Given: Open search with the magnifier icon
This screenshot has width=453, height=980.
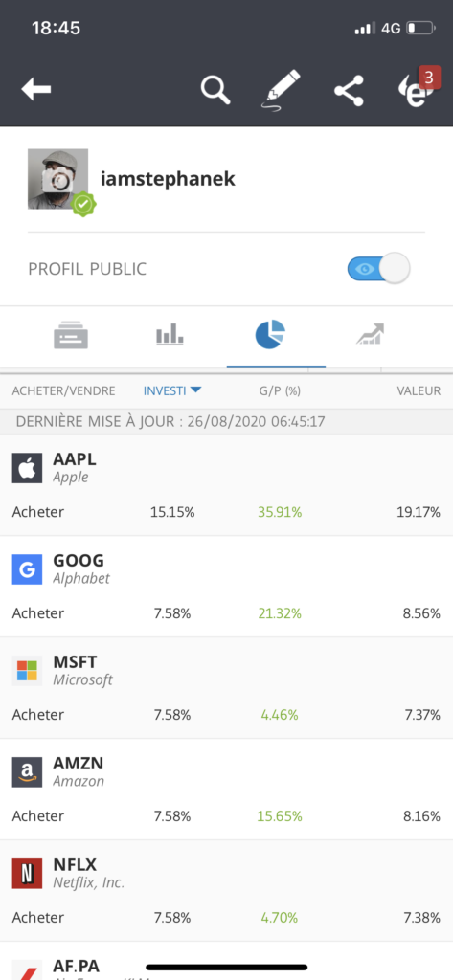Looking at the screenshot, I should tap(215, 89).
